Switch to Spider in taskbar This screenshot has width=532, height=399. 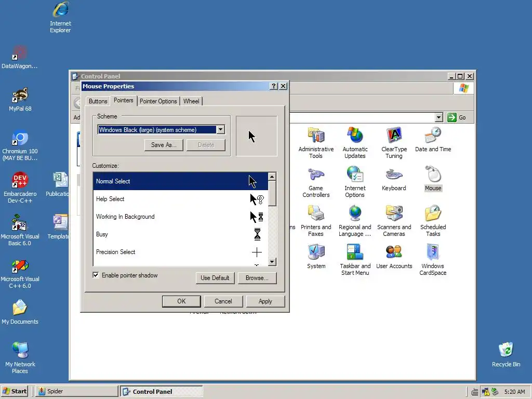[78, 391]
